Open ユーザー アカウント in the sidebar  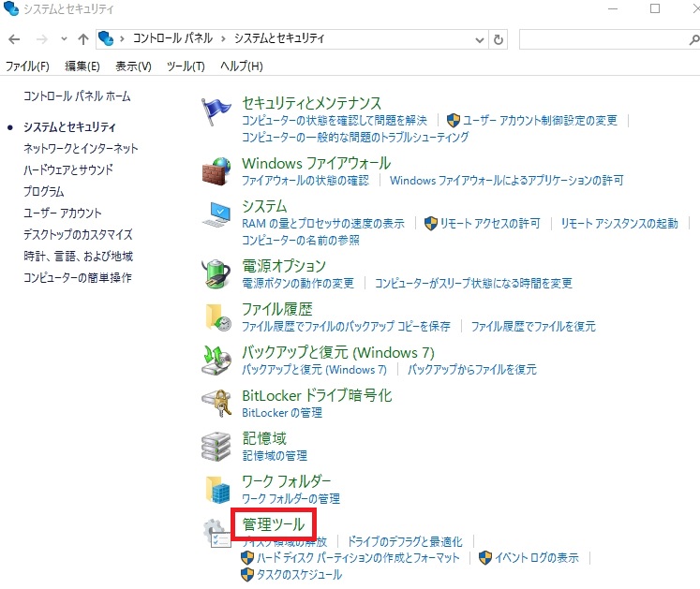63,213
